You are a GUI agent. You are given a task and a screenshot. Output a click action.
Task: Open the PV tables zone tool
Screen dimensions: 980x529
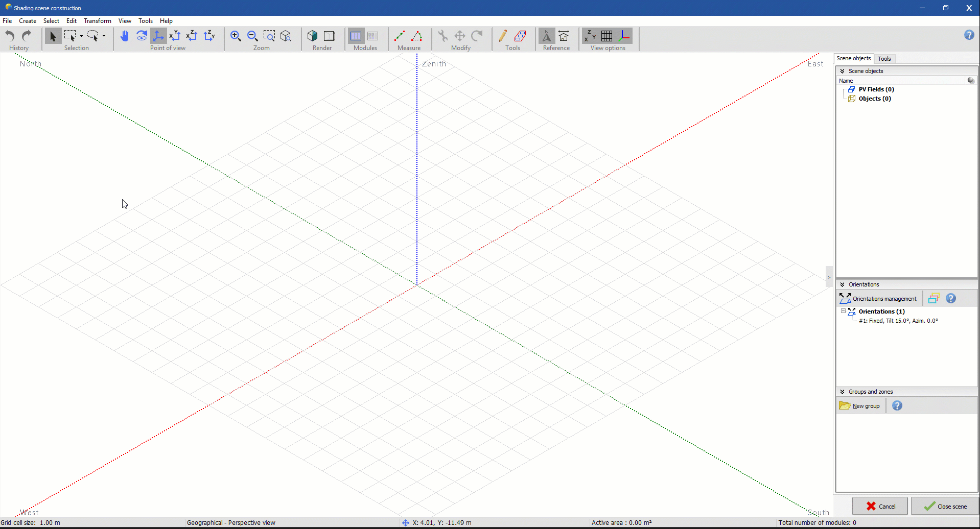[521, 36]
